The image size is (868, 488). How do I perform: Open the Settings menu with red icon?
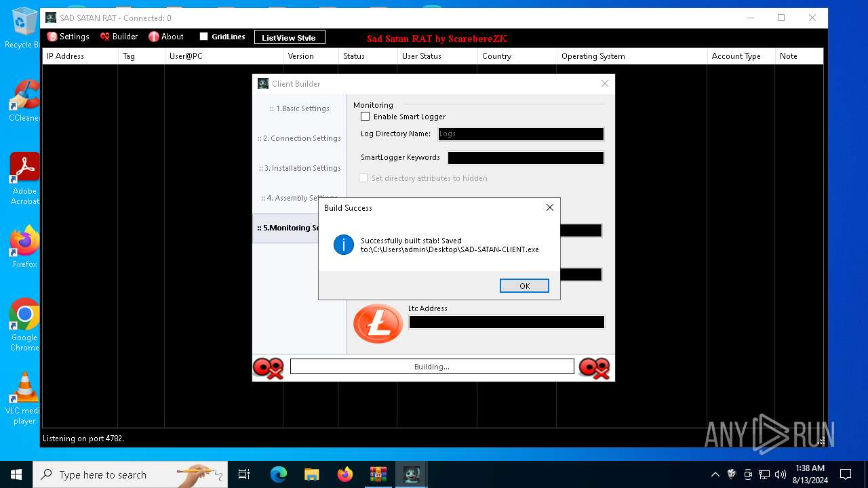coord(68,37)
